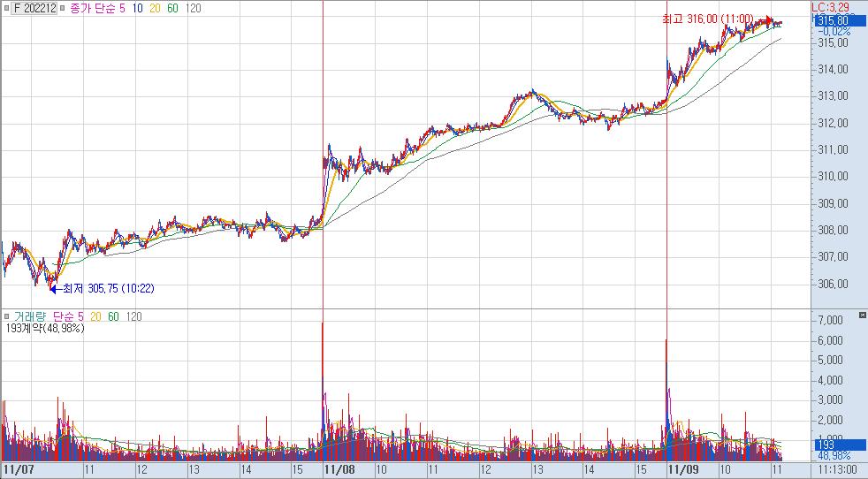Viewport: 868px width, 479px height.
Task: Click the 310,00 price axis label
Action: tap(833, 176)
